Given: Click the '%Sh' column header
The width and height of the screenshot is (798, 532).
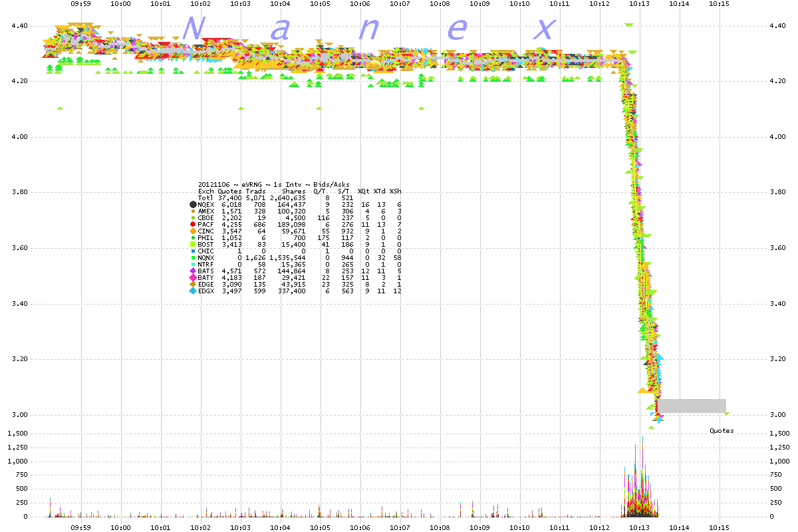Looking at the screenshot, I should point(395,191).
